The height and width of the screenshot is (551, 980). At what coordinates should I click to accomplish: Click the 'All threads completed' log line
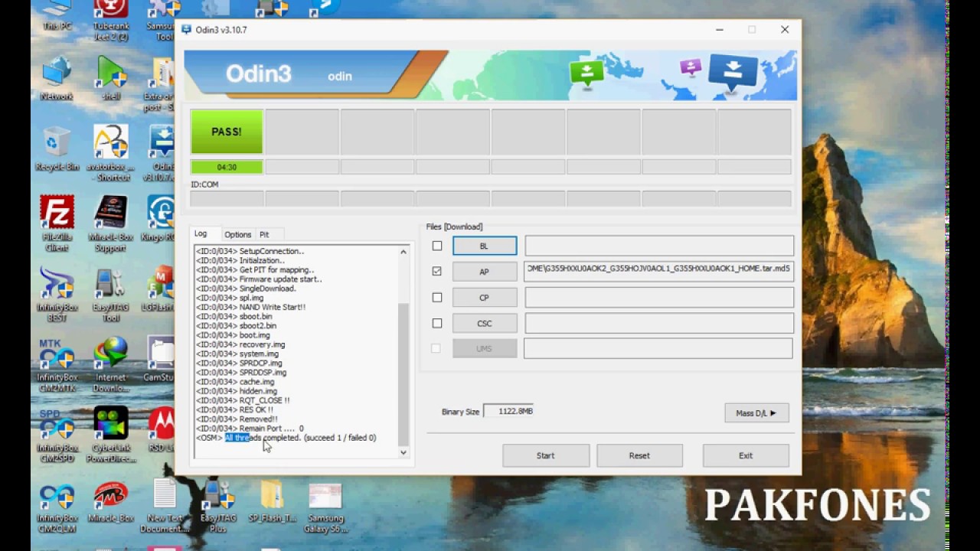(x=286, y=438)
